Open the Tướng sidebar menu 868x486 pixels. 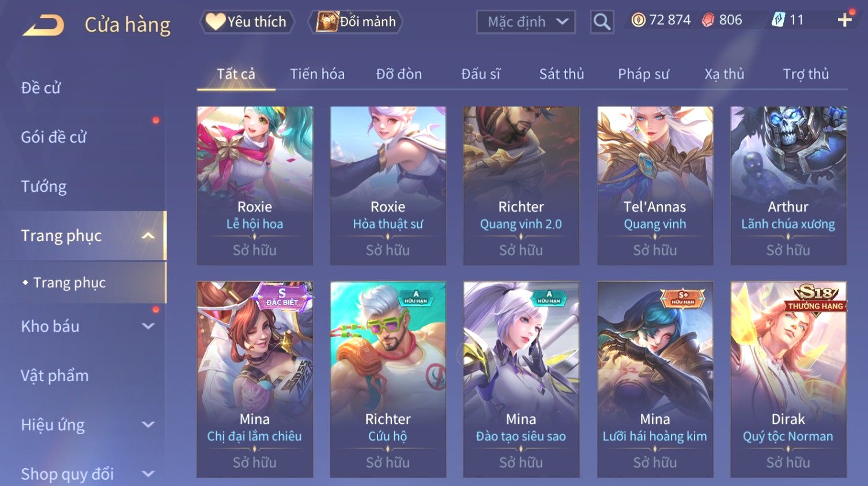(44, 187)
